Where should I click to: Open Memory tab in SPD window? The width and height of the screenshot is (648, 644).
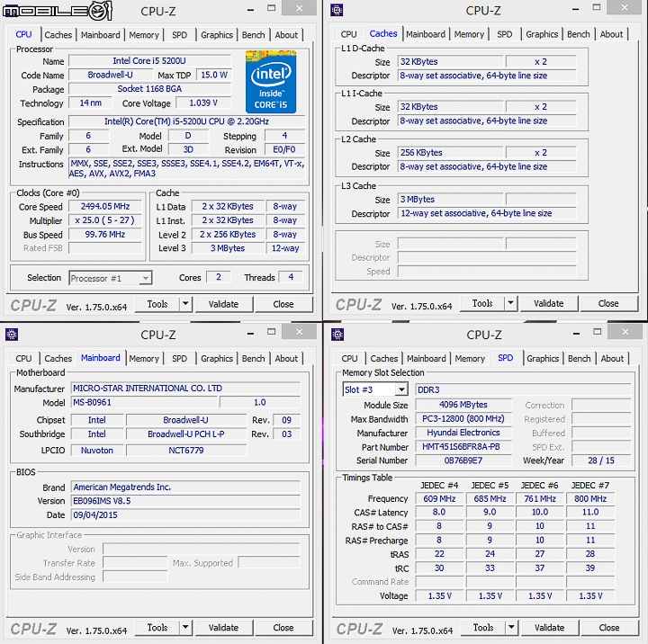pyautogui.click(x=470, y=359)
